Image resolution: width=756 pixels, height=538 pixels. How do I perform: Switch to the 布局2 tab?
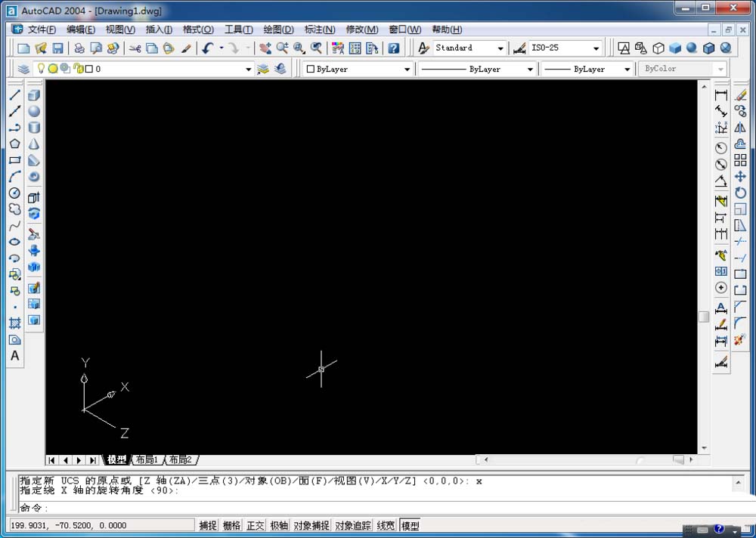click(181, 460)
